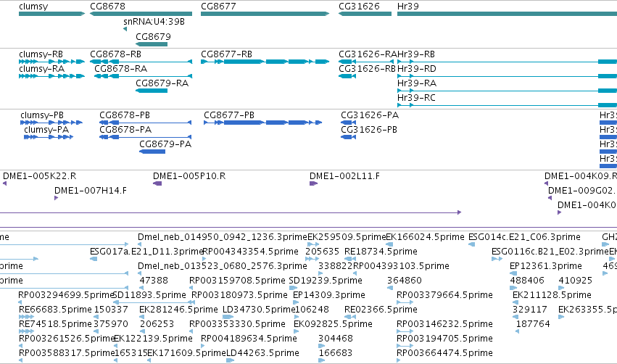Open transcript Hr39-RC
The height and width of the screenshot is (364, 617).
coord(416,98)
